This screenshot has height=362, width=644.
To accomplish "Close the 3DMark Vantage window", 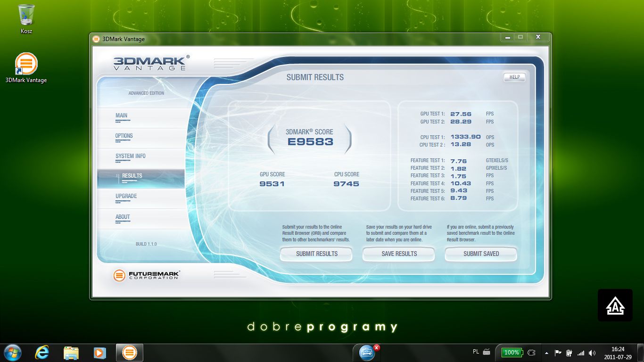I will [x=538, y=37].
